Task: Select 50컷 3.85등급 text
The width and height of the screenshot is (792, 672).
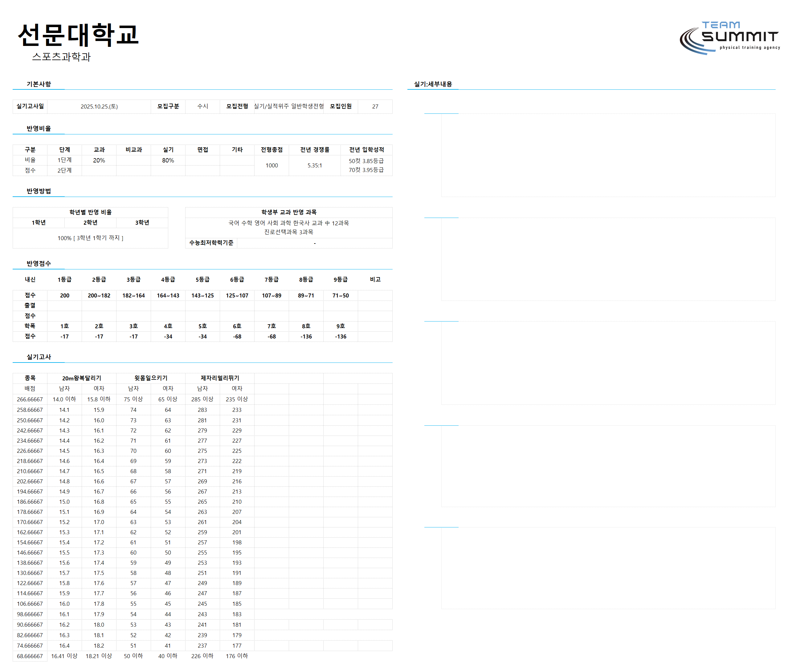Action: click(x=366, y=161)
